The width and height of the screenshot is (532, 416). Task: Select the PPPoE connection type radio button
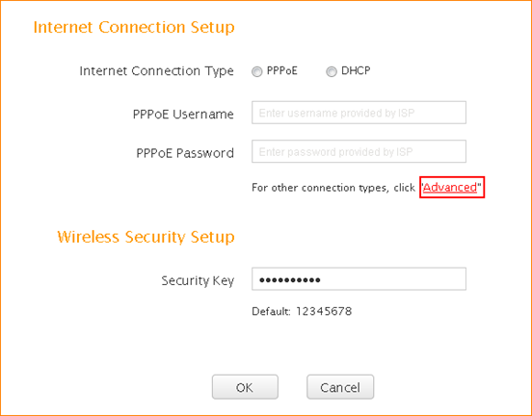(x=256, y=71)
